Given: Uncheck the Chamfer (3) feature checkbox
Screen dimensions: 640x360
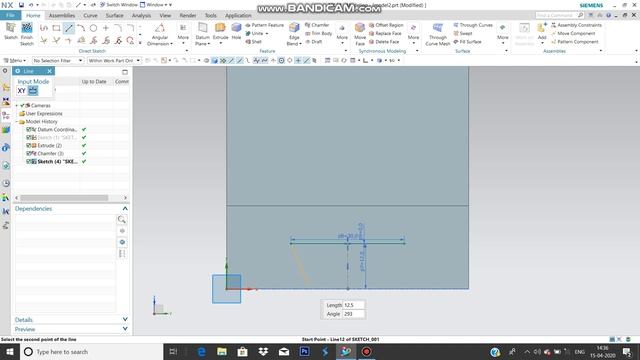Looking at the screenshot, I should pos(29,153).
